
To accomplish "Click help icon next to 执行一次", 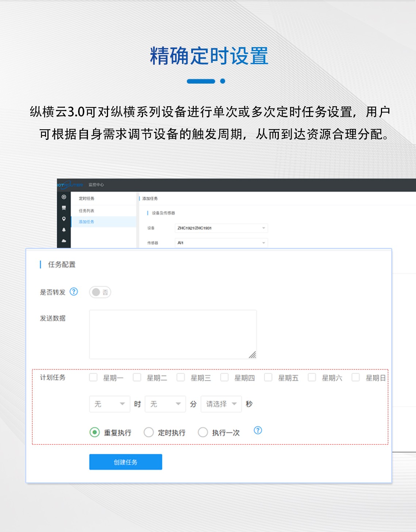I will click(x=258, y=430).
